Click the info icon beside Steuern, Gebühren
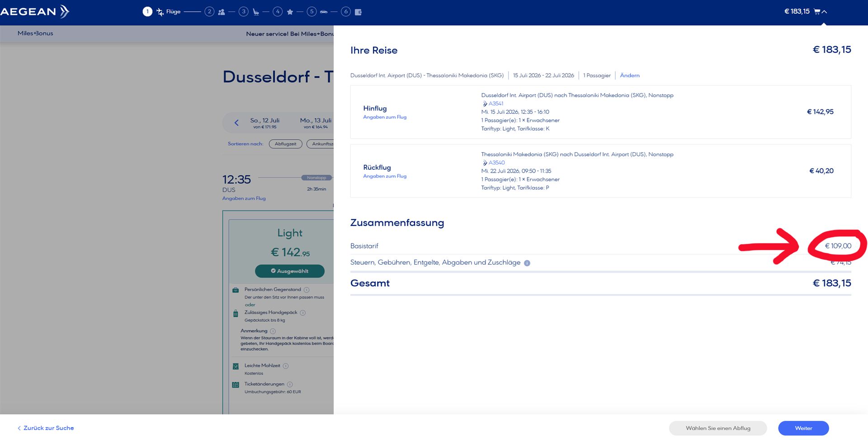The height and width of the screenshot is (440, 868). [x=527, y=263]
